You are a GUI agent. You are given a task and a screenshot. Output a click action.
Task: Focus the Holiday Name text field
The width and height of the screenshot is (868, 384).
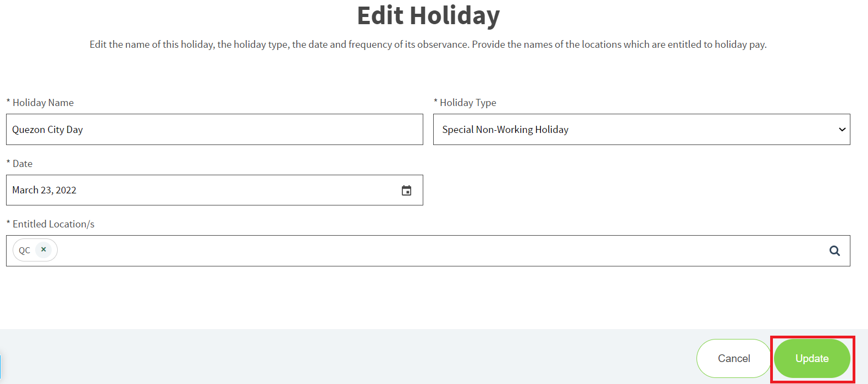(x=214, y=130)
